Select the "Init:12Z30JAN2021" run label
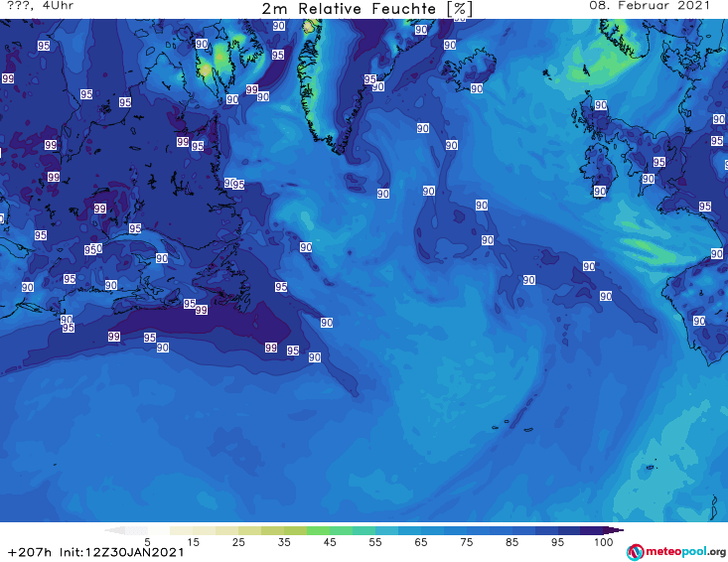Viewport: 728px width, 562px height. pos(121,552)
